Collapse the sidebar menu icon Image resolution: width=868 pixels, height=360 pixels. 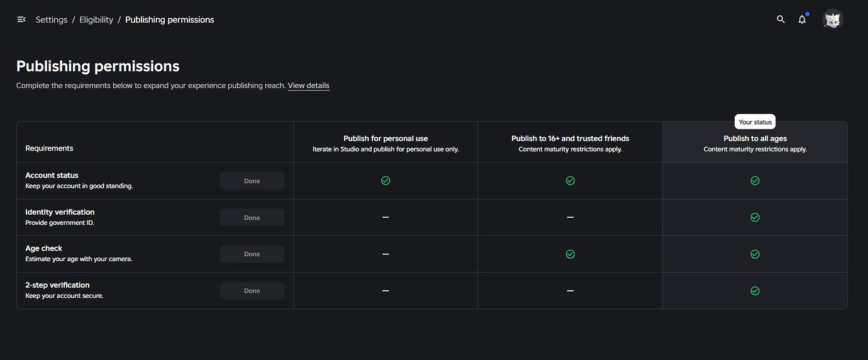[21, 20]
